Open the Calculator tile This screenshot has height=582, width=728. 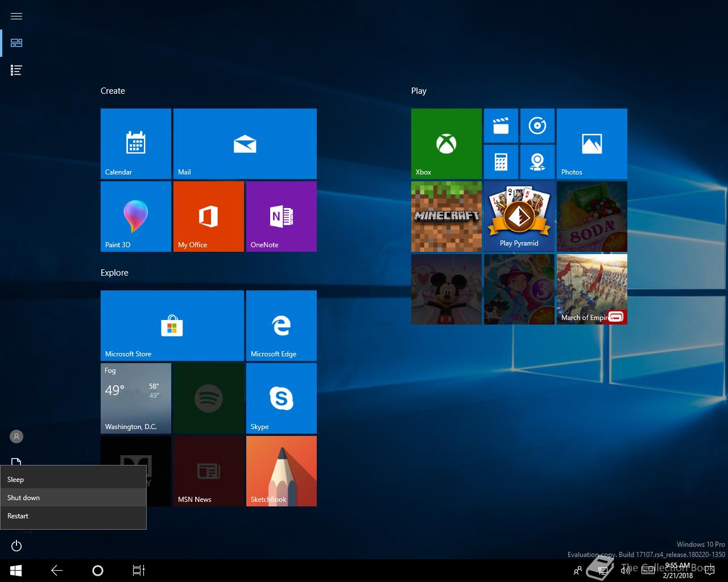[x=501, y=162]
